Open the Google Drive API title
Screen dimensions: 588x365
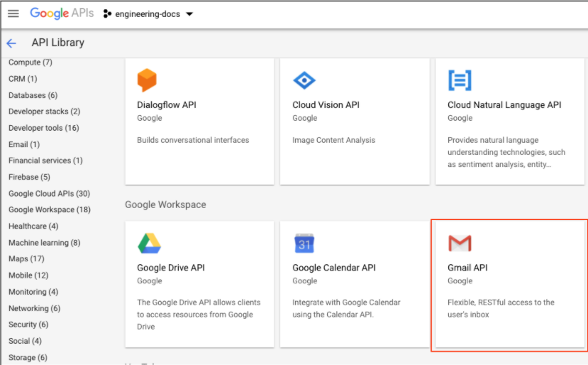(171, 268)
